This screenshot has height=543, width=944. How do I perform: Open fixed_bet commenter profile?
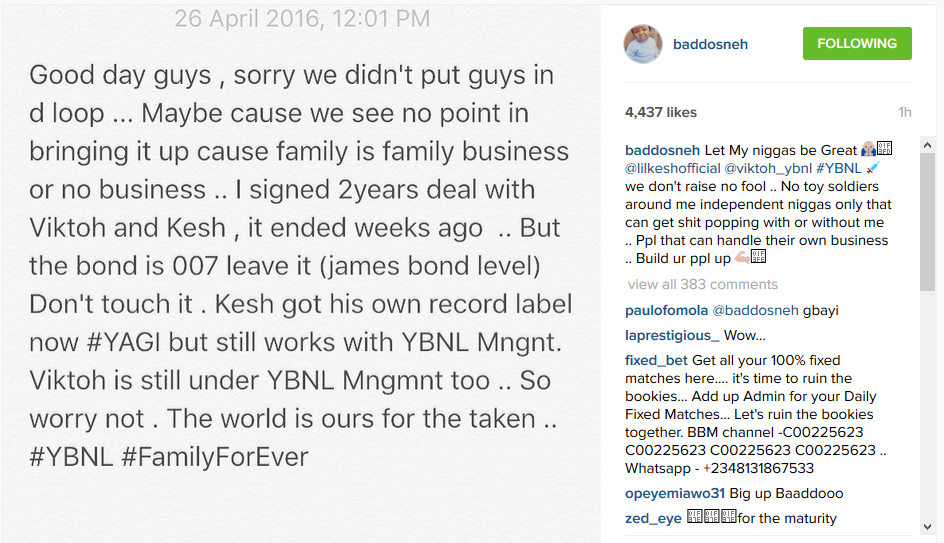(x=656, y=361)
